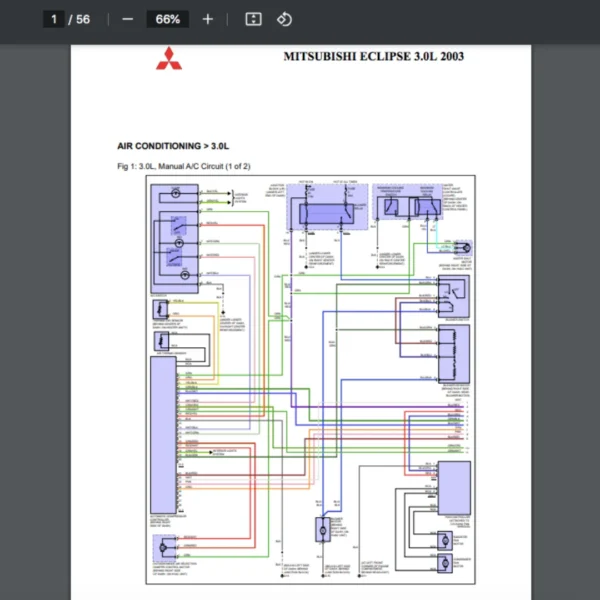Click the Fig 1 Manual A/C Circuit caption
600x600 pixels.
(184, 166)
